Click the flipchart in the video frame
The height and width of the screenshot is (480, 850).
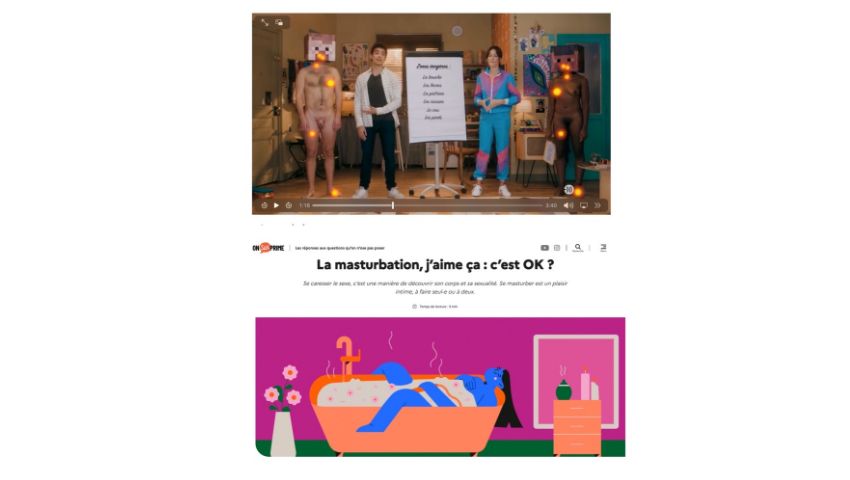coord(435,98)
